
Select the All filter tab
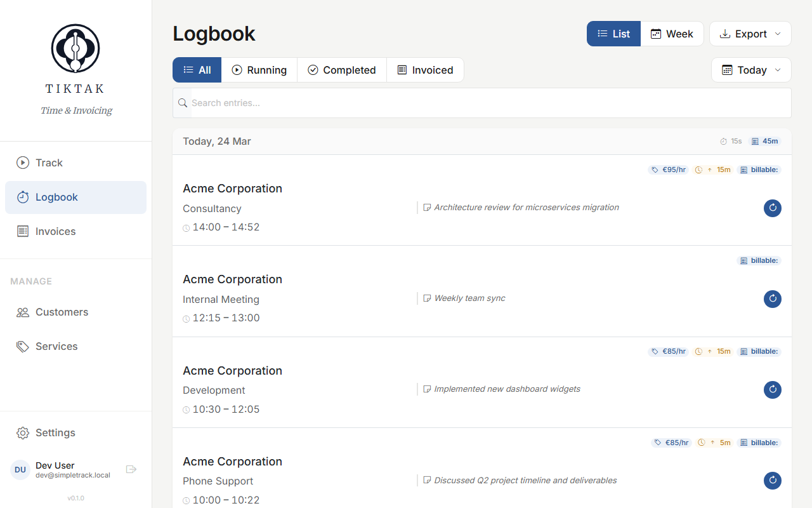click(x=197, y=70)
